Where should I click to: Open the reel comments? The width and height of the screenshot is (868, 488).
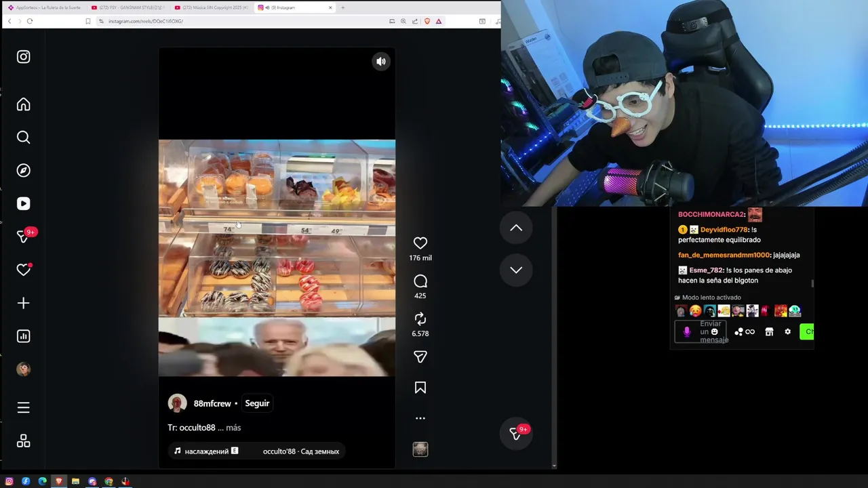click(420, 281)
